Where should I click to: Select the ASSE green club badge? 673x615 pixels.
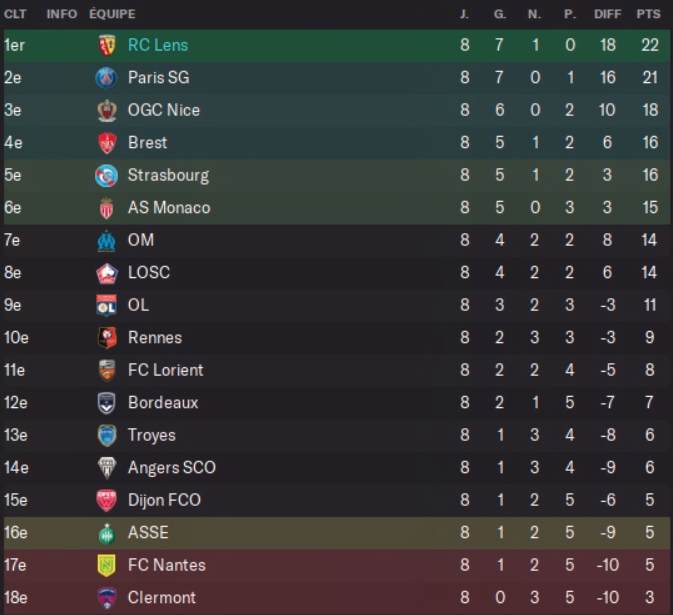(x=106, y=533)
